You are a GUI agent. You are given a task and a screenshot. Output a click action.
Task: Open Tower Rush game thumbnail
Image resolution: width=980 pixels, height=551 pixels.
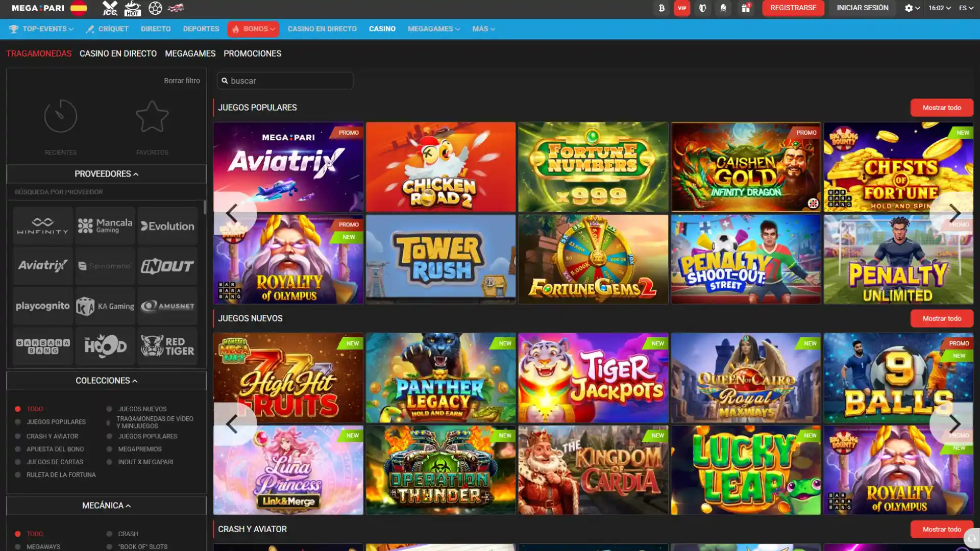pos(440,259)
